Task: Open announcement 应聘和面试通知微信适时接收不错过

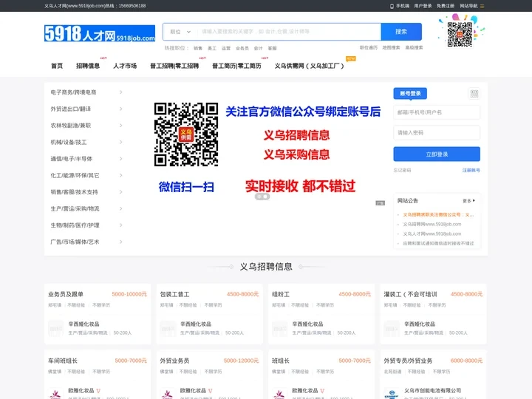Action: (x=438, y=243)
